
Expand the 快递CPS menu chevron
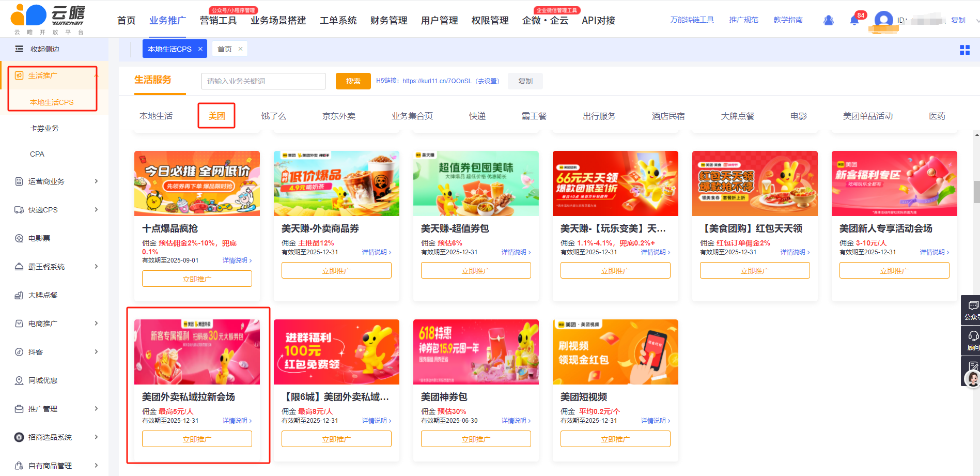96,210
